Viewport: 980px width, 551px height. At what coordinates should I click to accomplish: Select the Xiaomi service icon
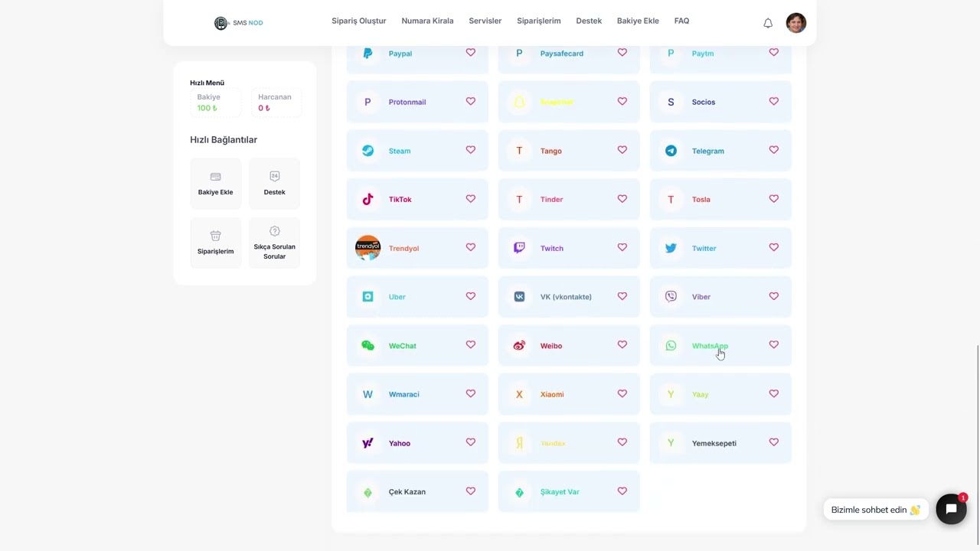[519, 394]
